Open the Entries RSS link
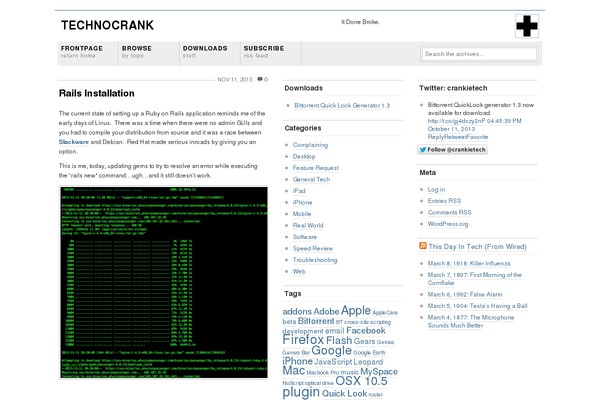The height and width of the screenshot is (400, 600). coord(444,201)
